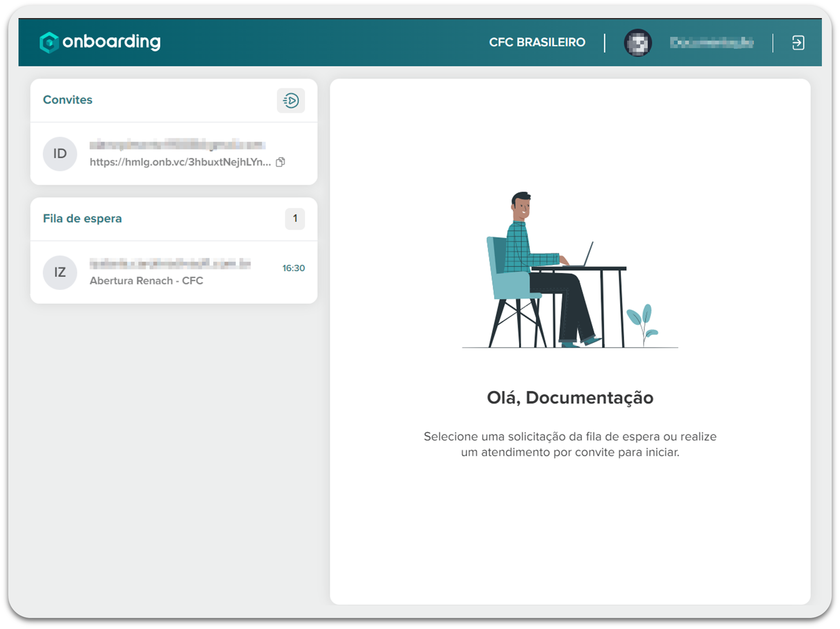
Task: Click the Olá, Documentação heading
Action: tap(570, 397)
